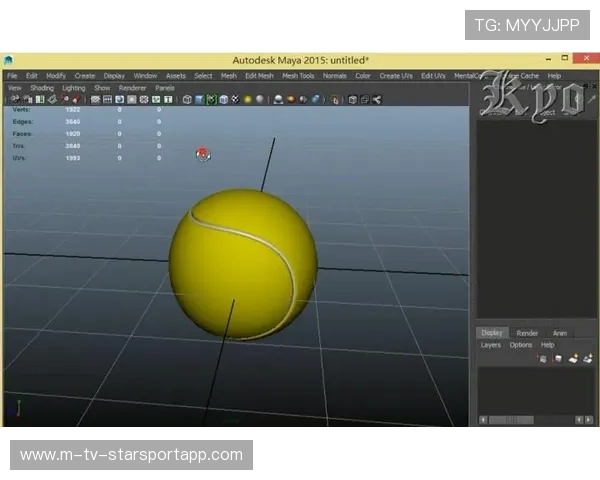Click the wireframe cube shading icon

[187, 99]
